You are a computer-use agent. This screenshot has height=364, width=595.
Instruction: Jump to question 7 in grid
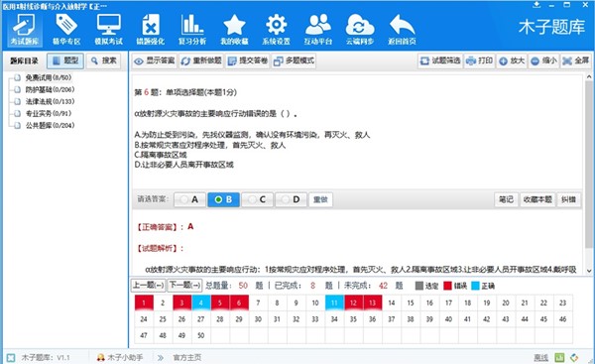coord(258,303)
